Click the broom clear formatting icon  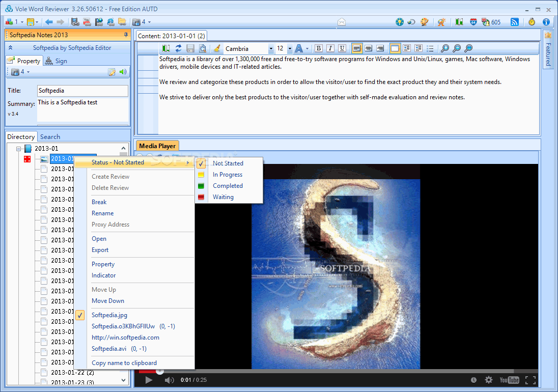217,48
